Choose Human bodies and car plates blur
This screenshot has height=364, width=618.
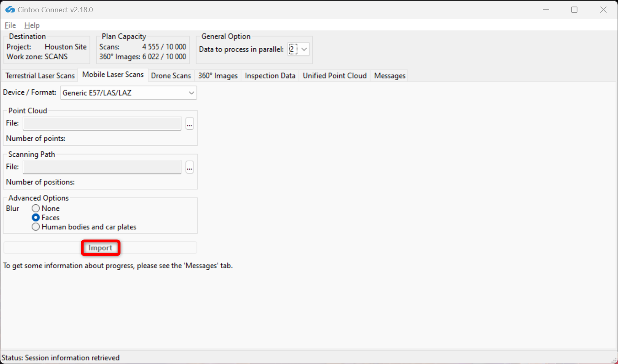pos(84,227)
